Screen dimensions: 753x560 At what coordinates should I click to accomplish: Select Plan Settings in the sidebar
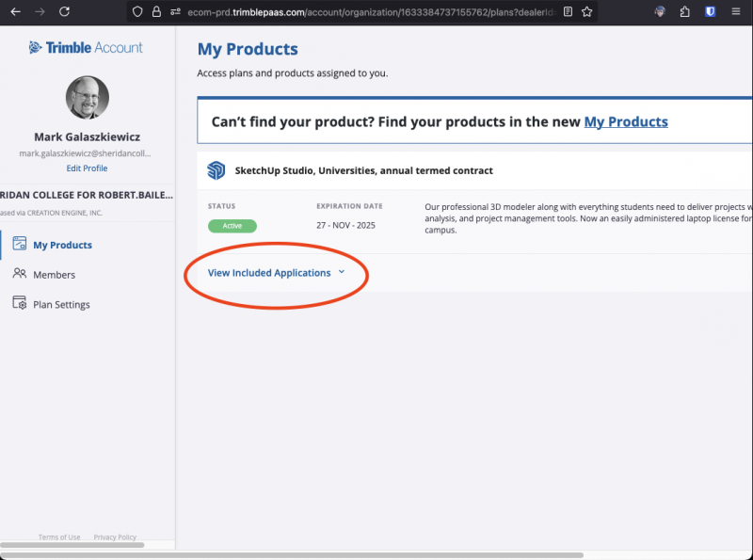61,305
